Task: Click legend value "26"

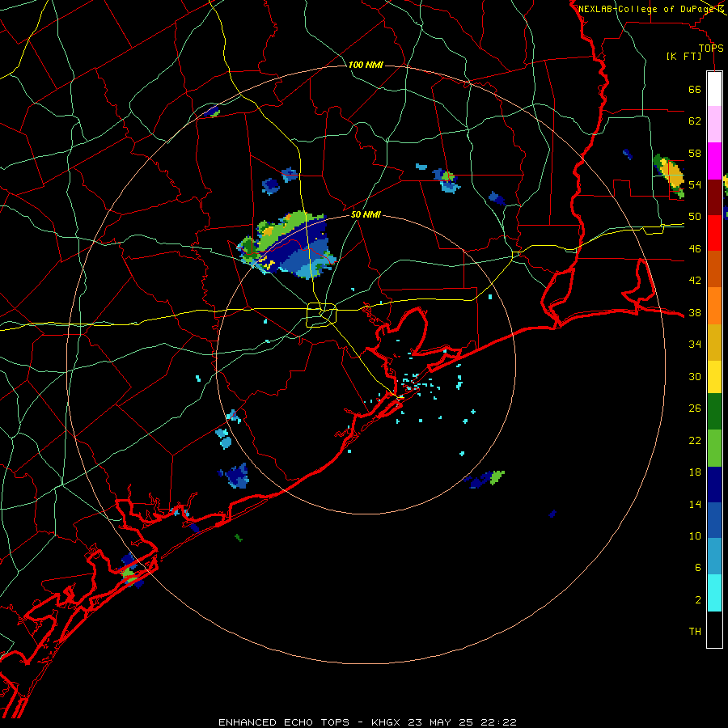Action: [695, 408]
